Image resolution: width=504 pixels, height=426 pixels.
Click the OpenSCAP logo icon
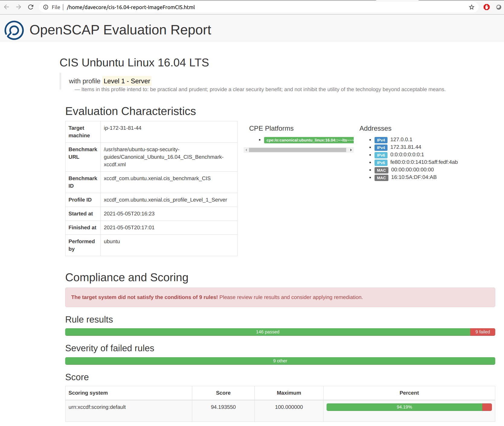coord(14,30)
